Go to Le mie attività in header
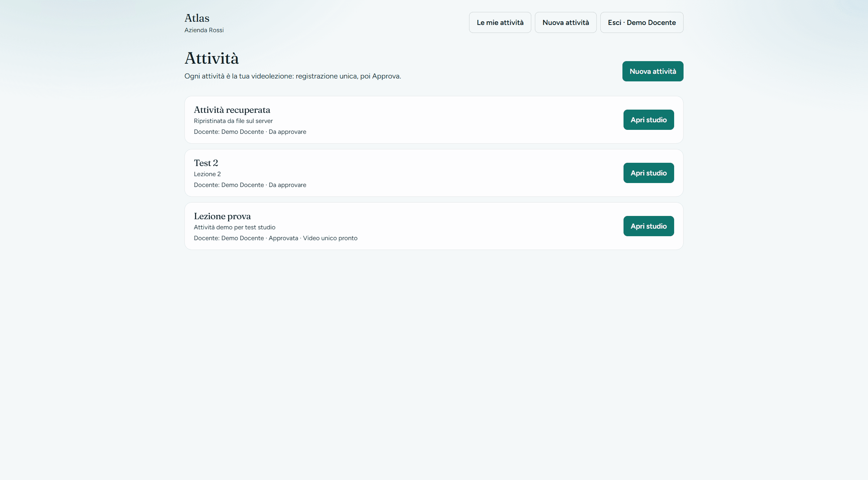The height and width of the screenshot is (480, 868). click(x=500, y=22)
